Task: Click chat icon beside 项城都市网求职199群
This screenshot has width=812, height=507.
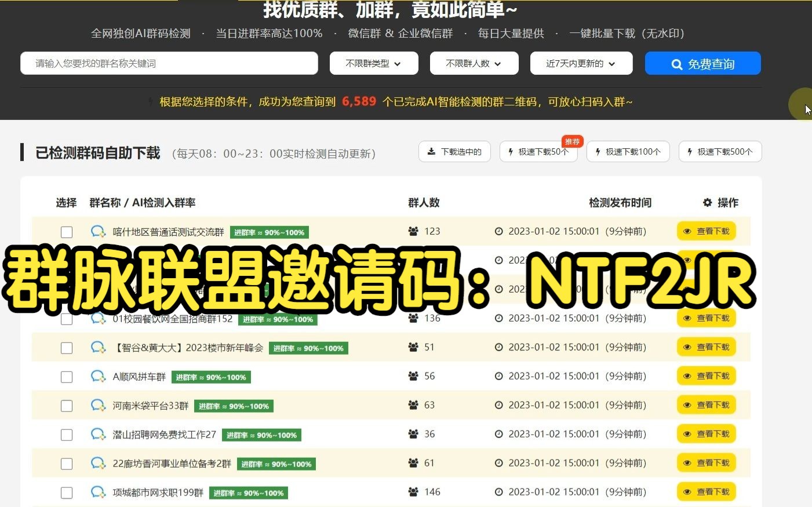Action: [98, 493]
